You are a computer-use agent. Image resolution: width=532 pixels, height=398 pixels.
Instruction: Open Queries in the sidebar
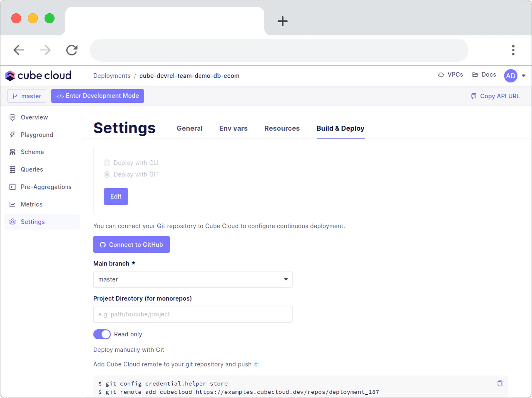coord(42,169)
